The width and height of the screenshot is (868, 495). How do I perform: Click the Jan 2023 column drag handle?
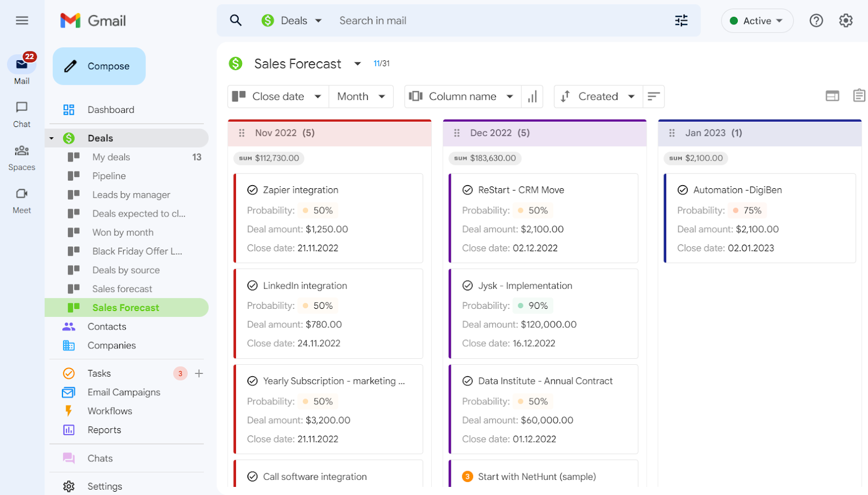[x=672, y=133]
